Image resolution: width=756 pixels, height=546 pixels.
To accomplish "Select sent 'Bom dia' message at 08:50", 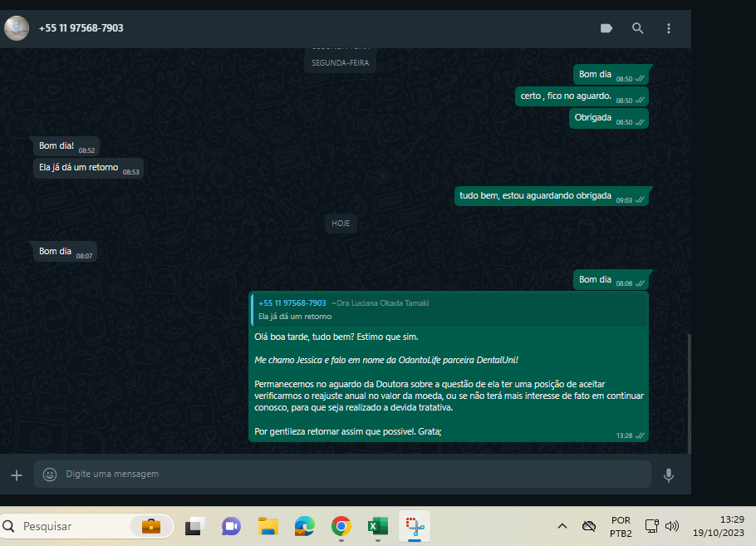I will pos(611,75).
